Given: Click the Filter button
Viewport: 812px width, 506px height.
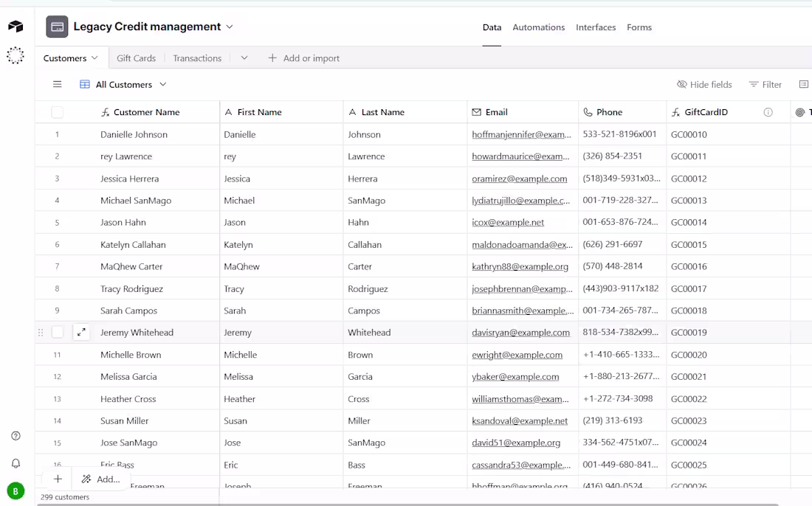Looking at the screenshot, I should coord(765,84).
